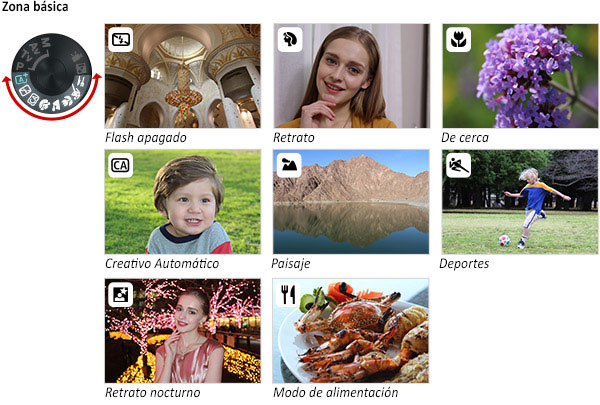Click the 'Modo de alimentación' caption

pos(336,392)
